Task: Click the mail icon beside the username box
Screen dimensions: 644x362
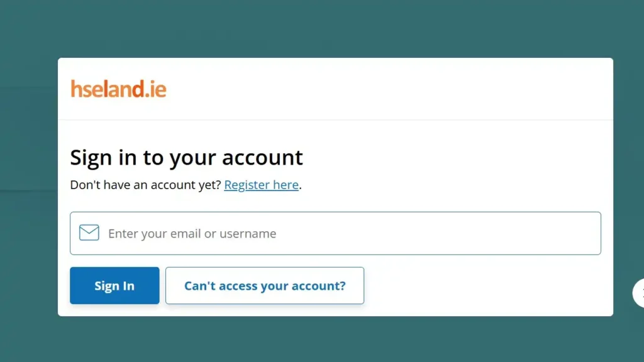Action: pos(89,233)
